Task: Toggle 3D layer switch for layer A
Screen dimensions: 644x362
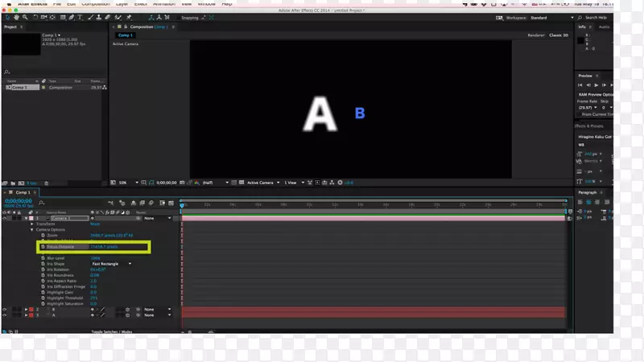Action: 127,315
